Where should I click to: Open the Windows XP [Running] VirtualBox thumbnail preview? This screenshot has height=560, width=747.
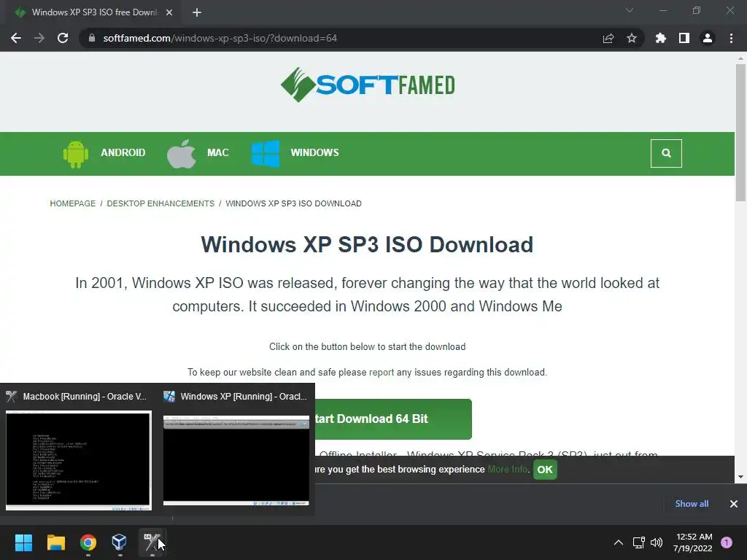tap(236, 460)
